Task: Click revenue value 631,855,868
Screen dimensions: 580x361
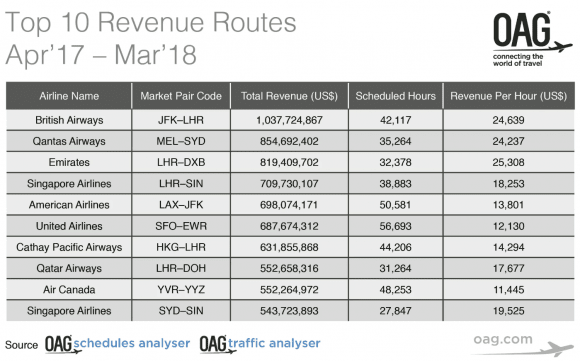Action: point(289,247)
